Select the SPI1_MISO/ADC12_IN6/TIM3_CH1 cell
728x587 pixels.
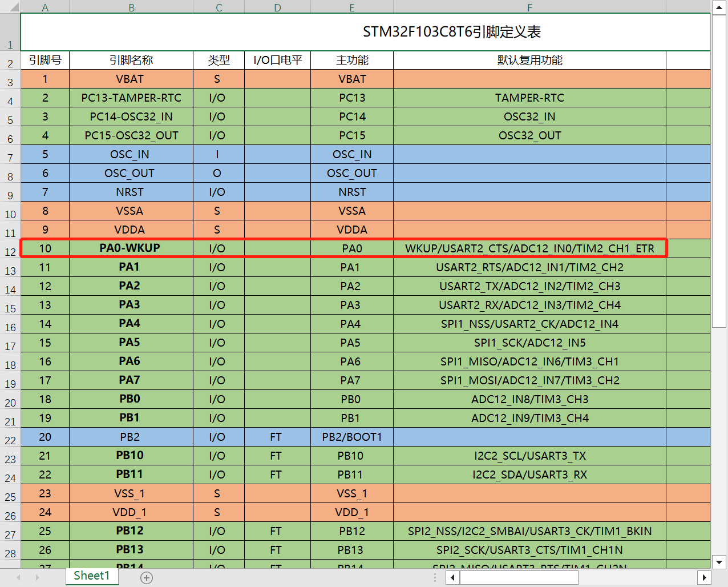tap(529, 361)
